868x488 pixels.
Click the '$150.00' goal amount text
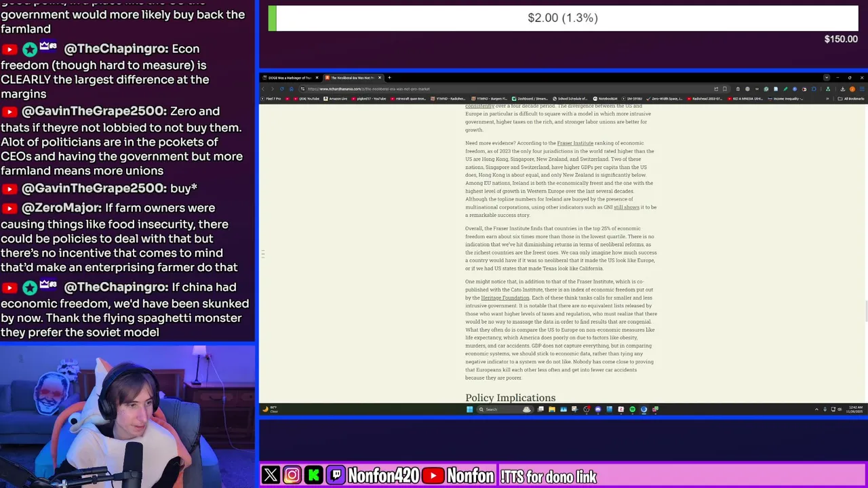click(x=841, y=39)
